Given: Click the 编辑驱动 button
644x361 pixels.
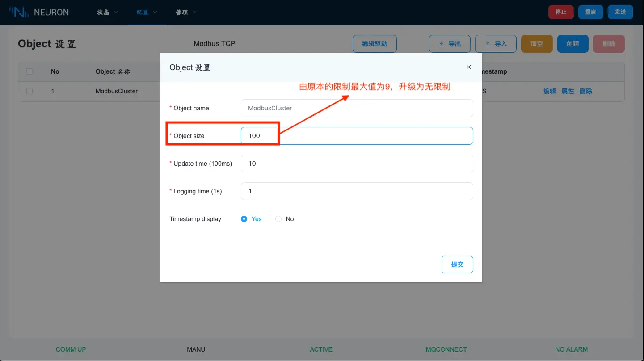Looking at the screenshot, I should pyautogui.click(x=375, y=44).
